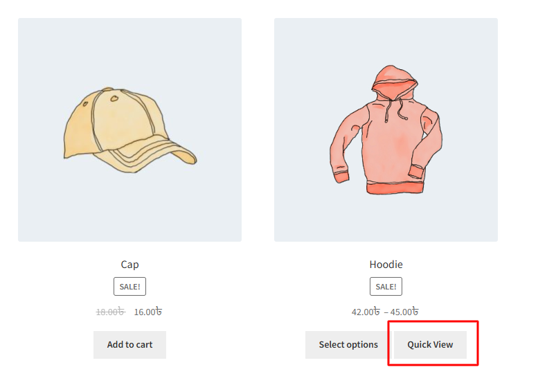The width and height of the screenshot is (547, 392).
Task: Open the Hoodie product image
Action: [x=386, y=130]
